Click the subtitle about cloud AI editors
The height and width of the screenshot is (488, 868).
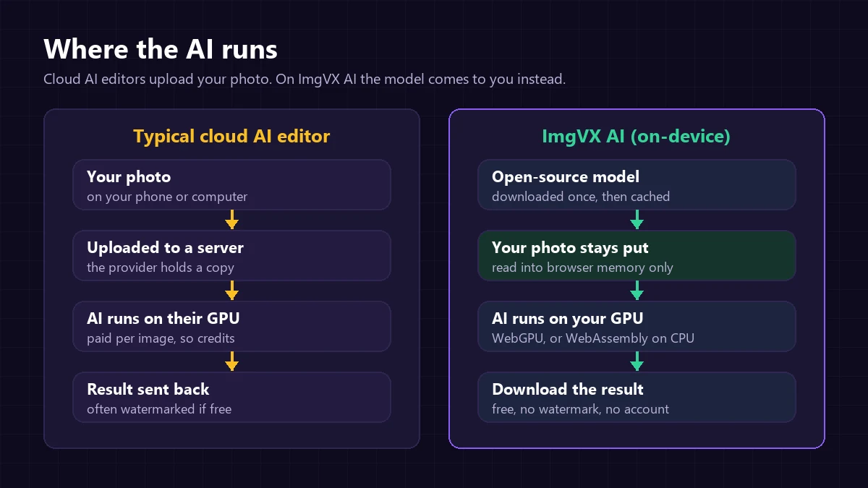[305, 79]
